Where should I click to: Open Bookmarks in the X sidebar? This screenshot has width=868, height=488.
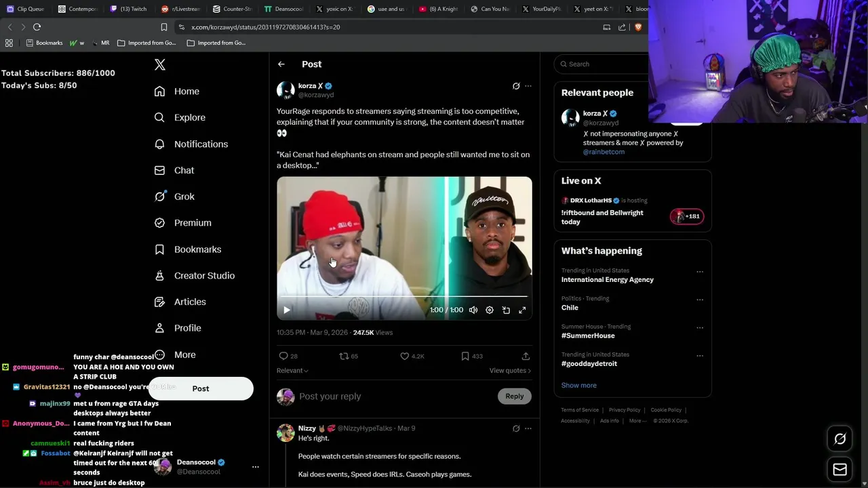(x=187, y=249)
